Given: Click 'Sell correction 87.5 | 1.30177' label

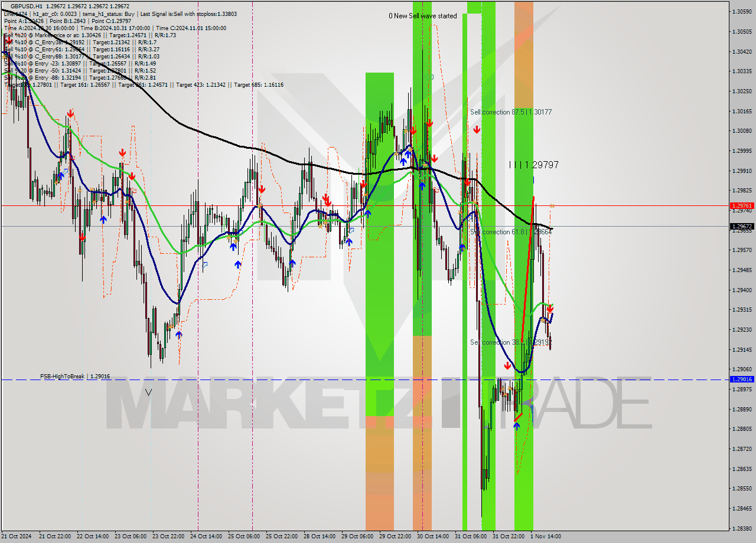Looking at the screenshot, I should 511,112.
